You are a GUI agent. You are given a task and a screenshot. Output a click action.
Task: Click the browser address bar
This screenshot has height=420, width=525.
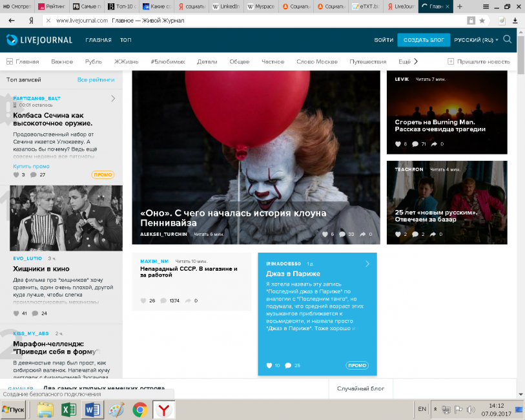[254, 21]
